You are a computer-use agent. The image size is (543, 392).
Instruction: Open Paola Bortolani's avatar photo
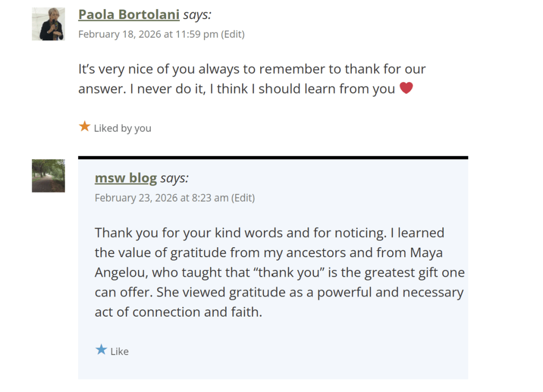point(48,24)
